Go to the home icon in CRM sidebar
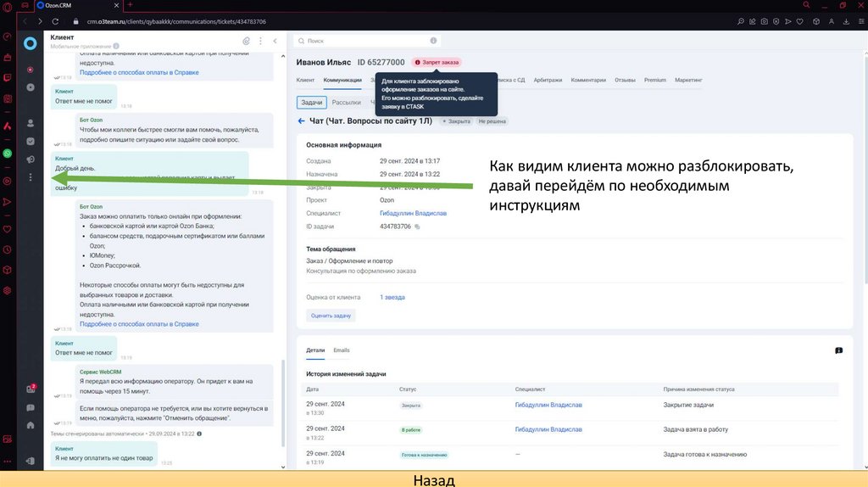This screenshot has height=487, width=868. click(31, 426)
